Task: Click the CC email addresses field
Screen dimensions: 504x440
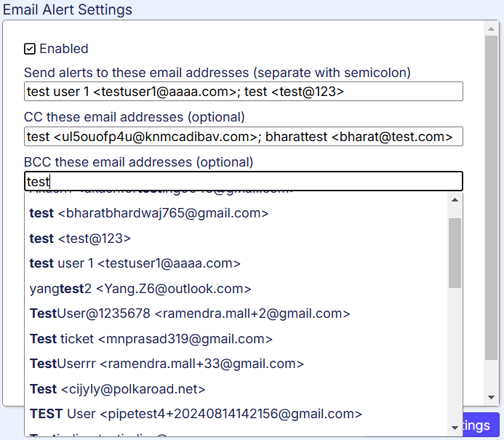Action: tap(243, 137)
